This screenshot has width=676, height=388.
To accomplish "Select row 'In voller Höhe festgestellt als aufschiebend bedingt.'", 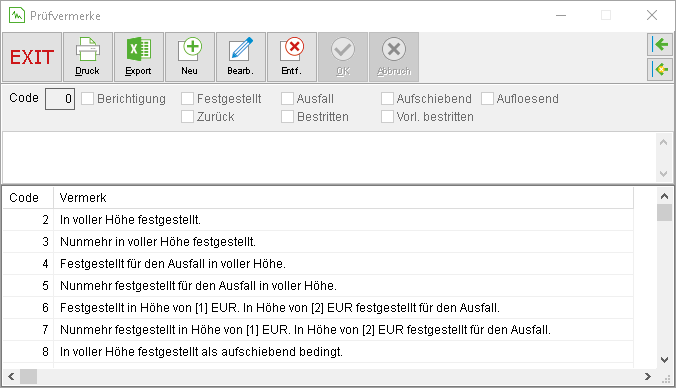I will (x=318, y=352).
